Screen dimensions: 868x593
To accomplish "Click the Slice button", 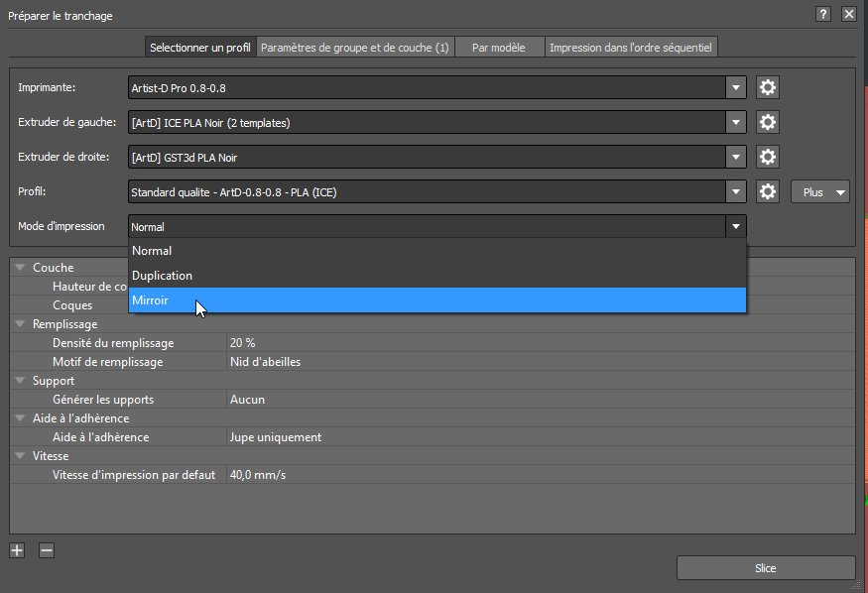I will [766, 568].
